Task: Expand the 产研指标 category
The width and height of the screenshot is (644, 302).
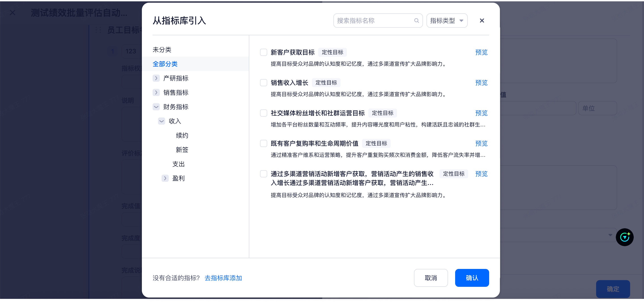Action: [x=156, y=78]
